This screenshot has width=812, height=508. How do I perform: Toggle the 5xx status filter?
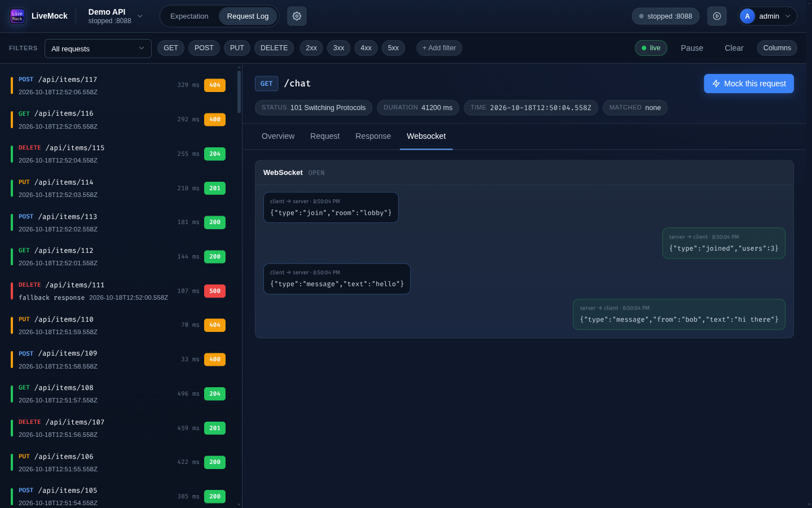point(394,48)
